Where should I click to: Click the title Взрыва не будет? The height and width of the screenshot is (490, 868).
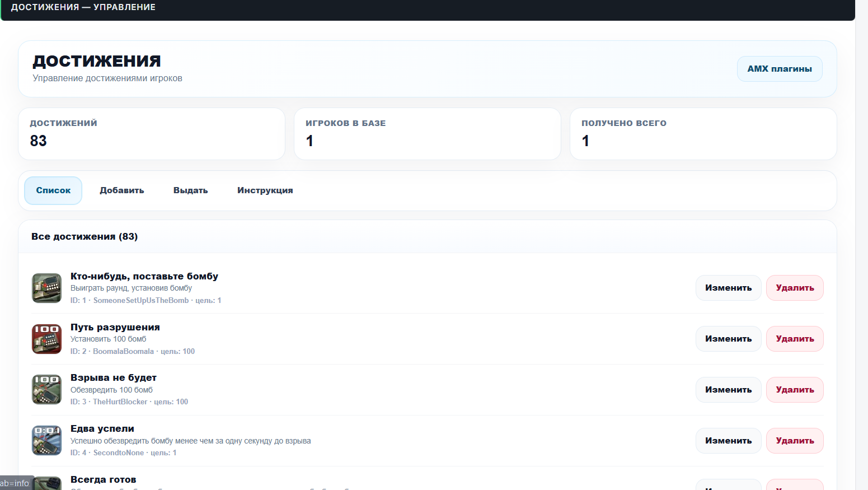pyautogui.click(x=114, y=378)
